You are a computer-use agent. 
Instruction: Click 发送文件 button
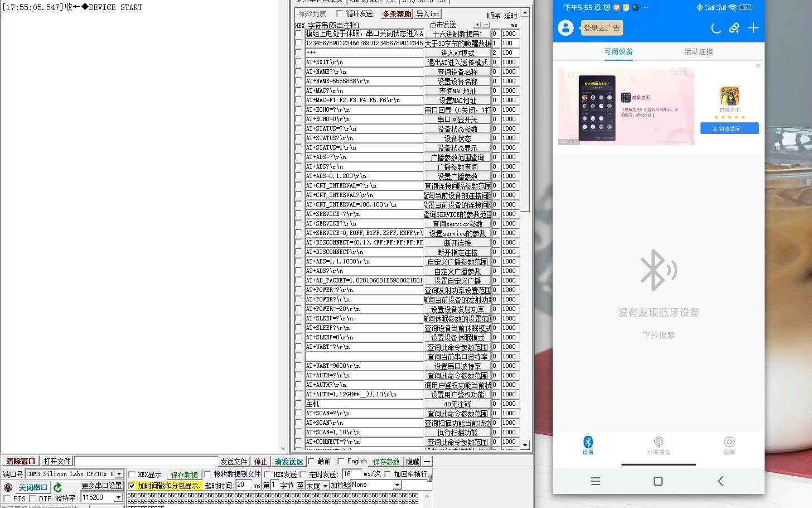click(234, 462)
